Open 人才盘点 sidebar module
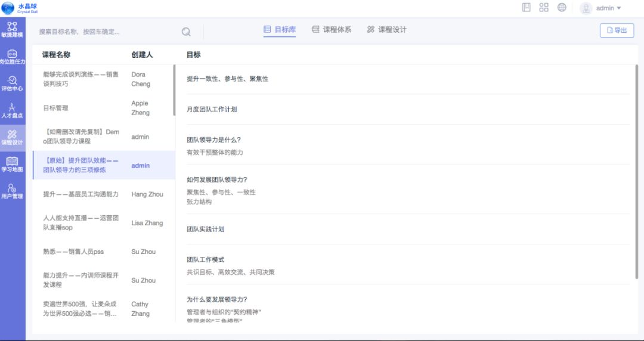 tap(12, 110)
